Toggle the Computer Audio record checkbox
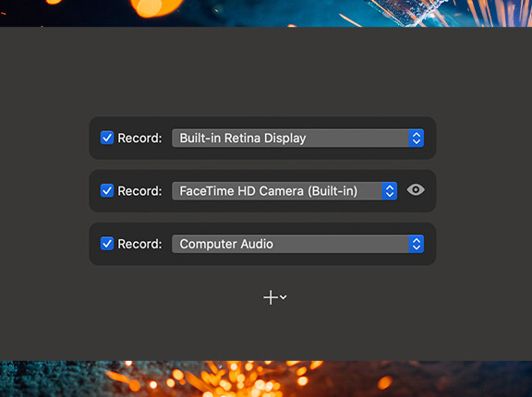532x397 pixels. tap(107, 244)
